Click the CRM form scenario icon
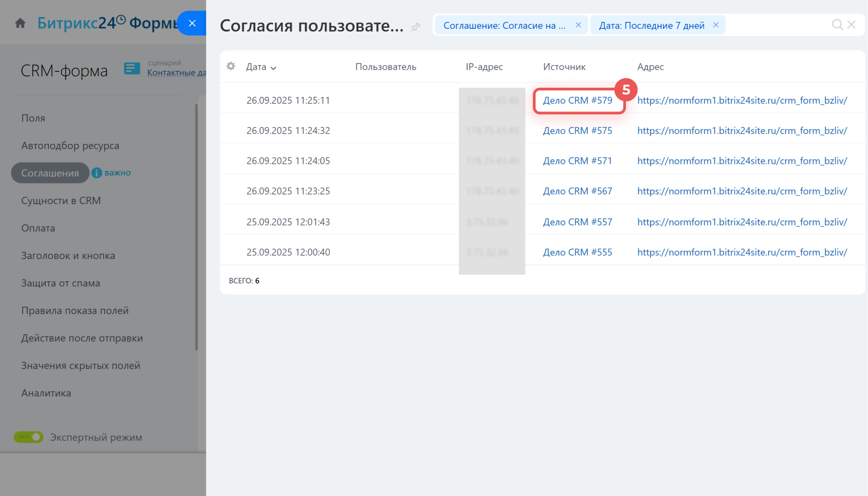 tap(132, 69)
